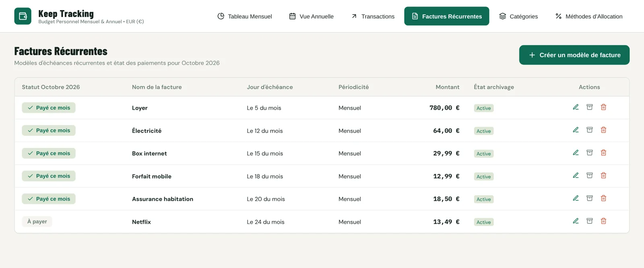This screenshot has height=268, width=644.
Task: Click the Loyer invoice name
Action: pos(140,108)
